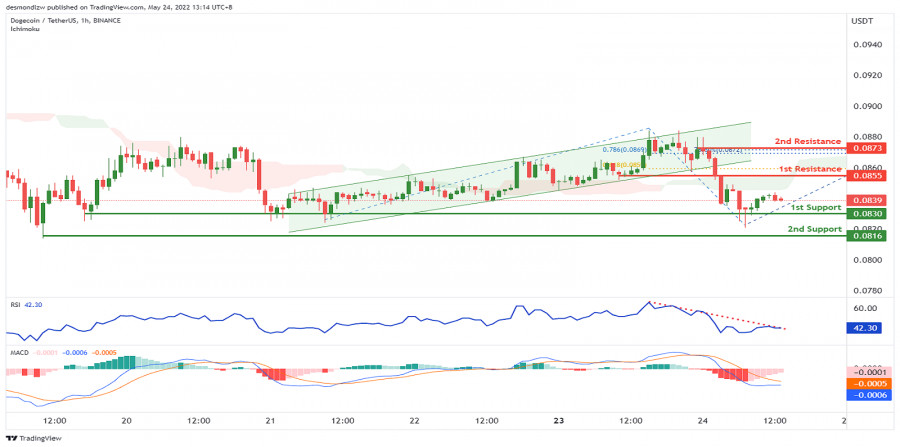Click the RSI 60.00 axis level
The width and height of the screenshot is (900, 447).
pyautogui.click(x=865, y=308)
